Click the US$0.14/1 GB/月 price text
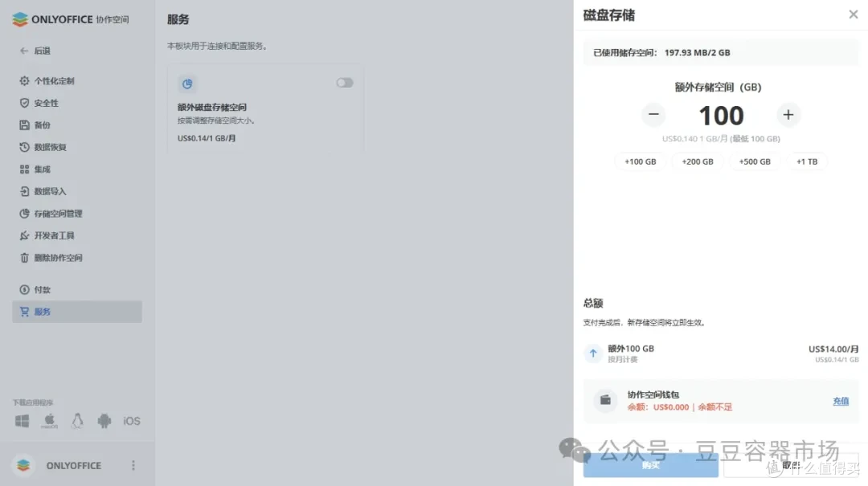The image size is (868, 486). click(x=207, y=138)
